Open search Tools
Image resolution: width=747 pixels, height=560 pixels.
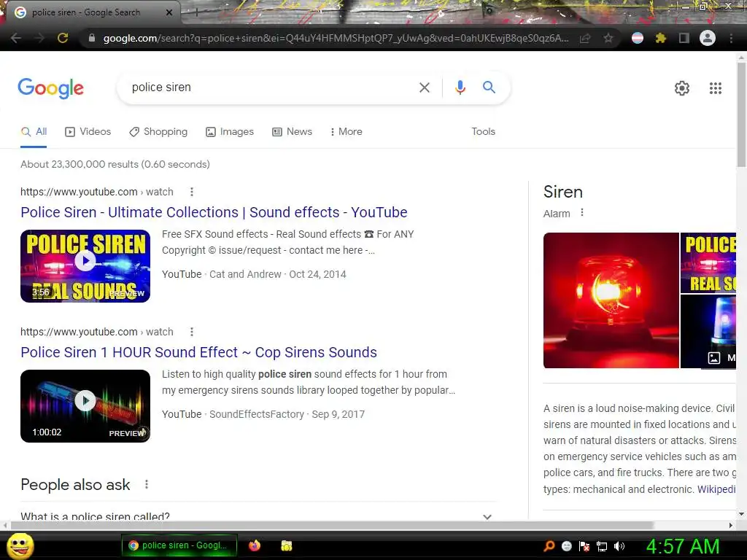point(483,131)
